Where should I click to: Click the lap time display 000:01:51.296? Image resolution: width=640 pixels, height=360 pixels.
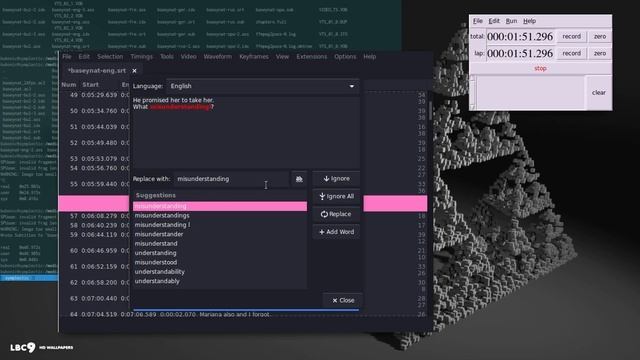[x=520, y=53]
